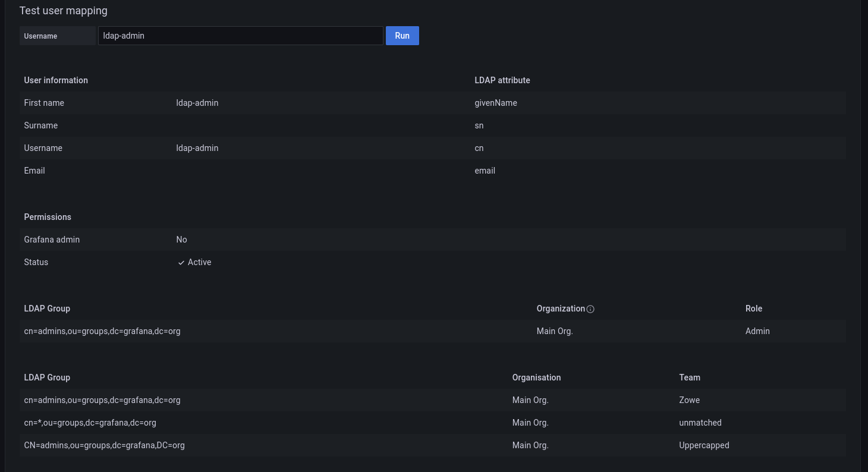Screen dimensions: 868x472
Task: Click the Test user mapping heading
Action: tap(63, 11)
